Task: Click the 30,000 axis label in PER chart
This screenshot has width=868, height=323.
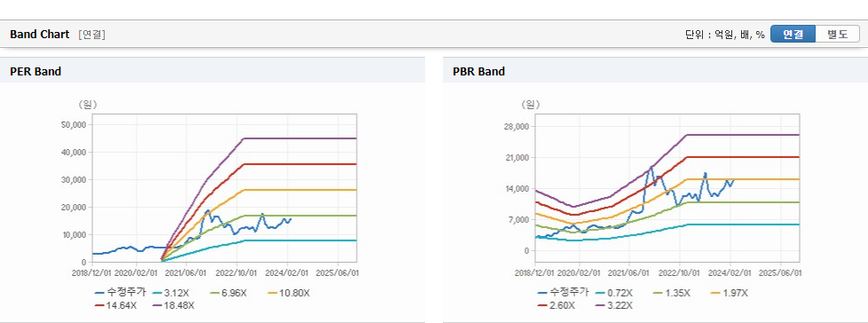Action: pyautogui.click(x=74, y=180)
